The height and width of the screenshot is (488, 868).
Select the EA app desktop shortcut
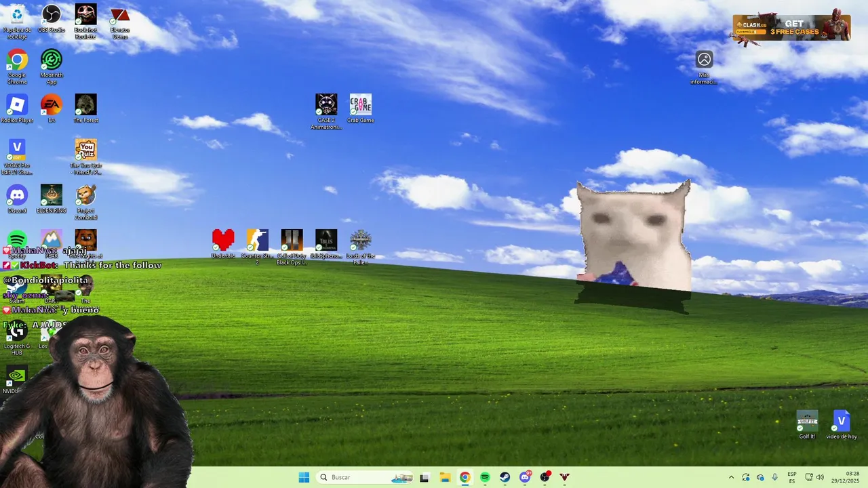[x=52, y=108]
